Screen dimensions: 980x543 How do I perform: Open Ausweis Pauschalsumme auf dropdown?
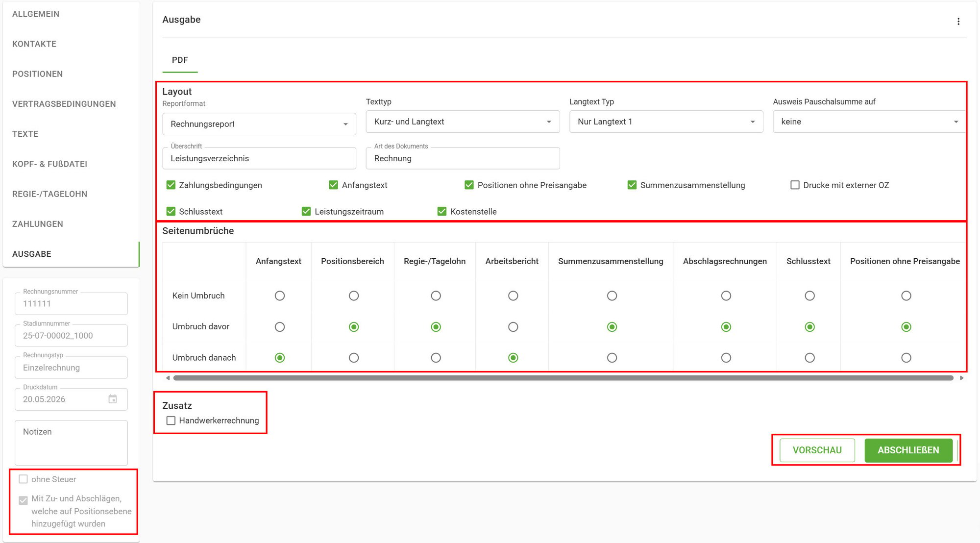coord(869,122)
